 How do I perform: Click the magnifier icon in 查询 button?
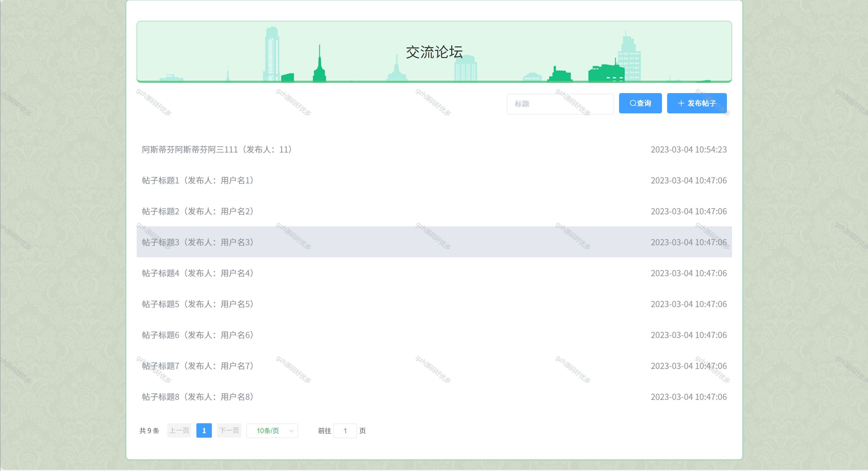(x=633, y=103)
